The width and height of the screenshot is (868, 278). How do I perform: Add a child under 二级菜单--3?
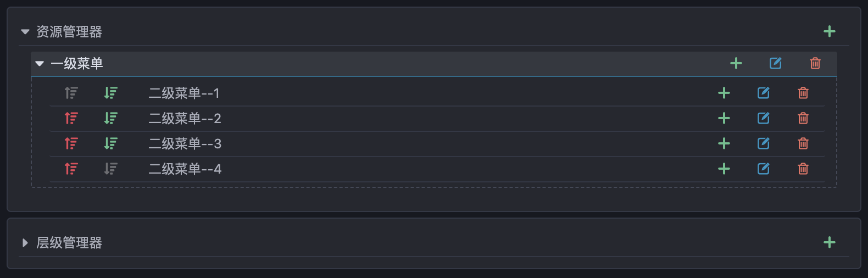point(724,143)
